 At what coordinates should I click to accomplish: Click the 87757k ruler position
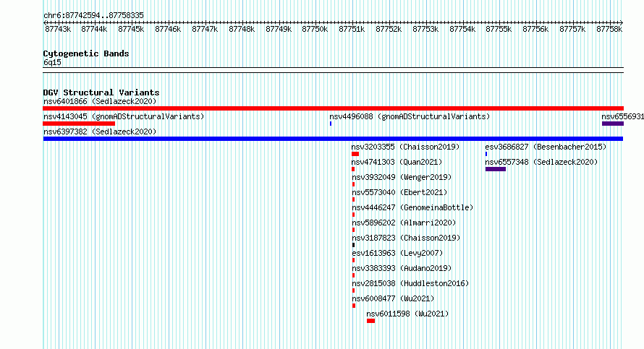click(572, 29)
